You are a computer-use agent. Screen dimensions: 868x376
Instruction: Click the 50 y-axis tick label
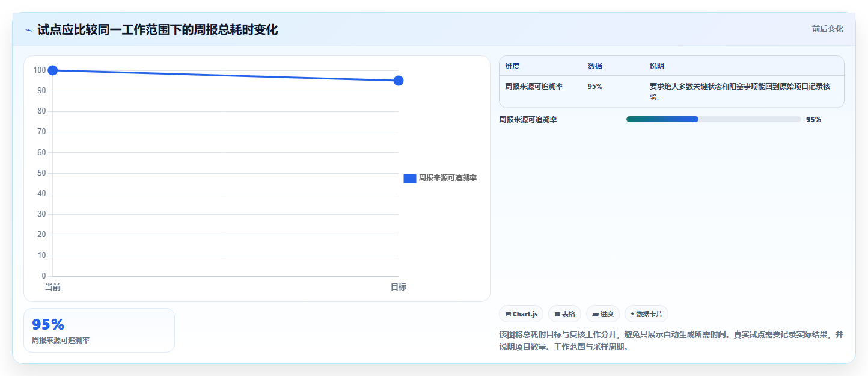tap(41, 173)
